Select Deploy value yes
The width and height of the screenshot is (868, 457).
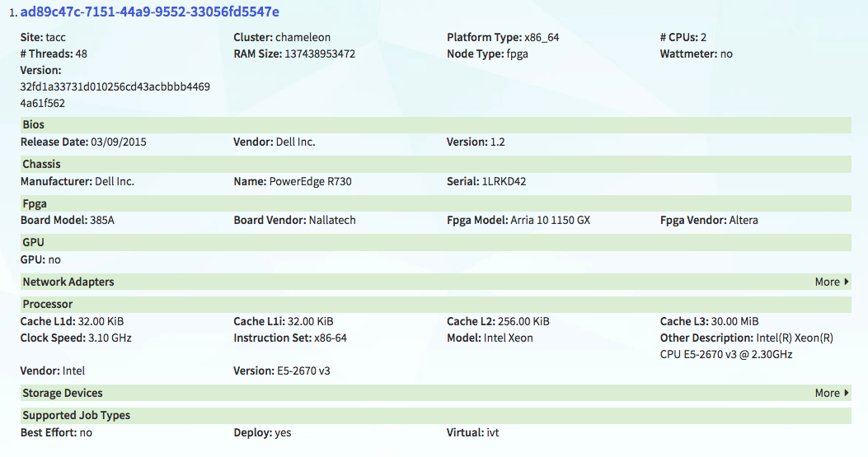(283, 432)
